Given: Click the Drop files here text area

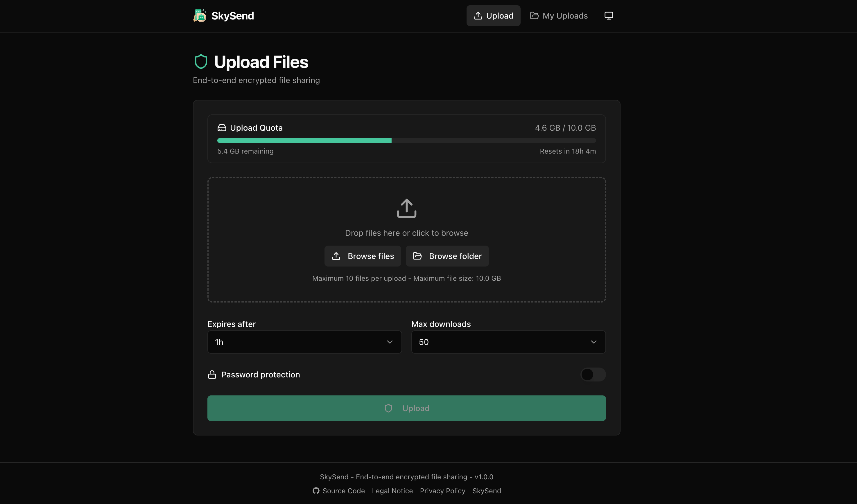Looking at the screenshot, I should [x=406, y=233].
